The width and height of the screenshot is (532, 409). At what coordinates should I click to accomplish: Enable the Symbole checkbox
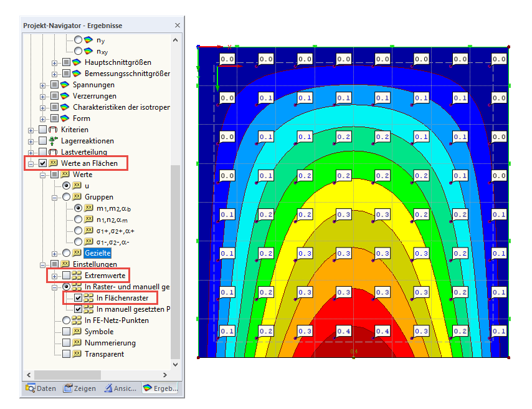[x=66, y=331]
